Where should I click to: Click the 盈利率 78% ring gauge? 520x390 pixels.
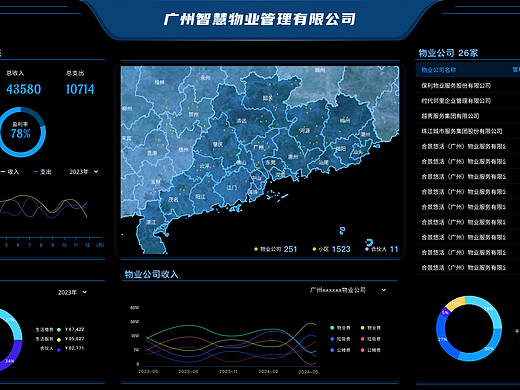22,132
